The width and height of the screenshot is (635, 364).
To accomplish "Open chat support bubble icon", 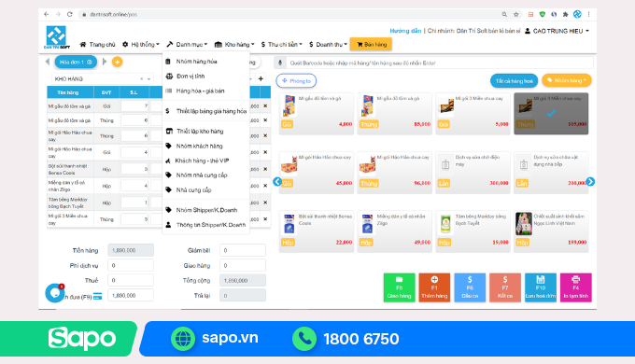I will click(55, 293).
